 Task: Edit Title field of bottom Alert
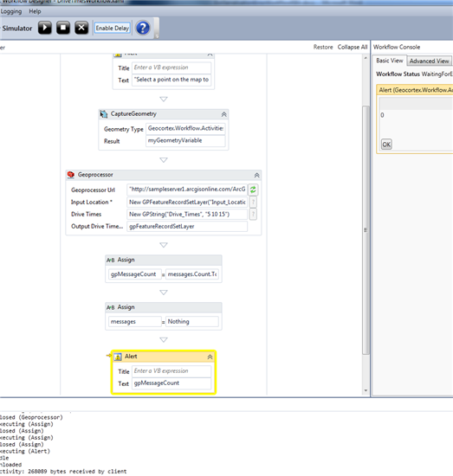171,371
